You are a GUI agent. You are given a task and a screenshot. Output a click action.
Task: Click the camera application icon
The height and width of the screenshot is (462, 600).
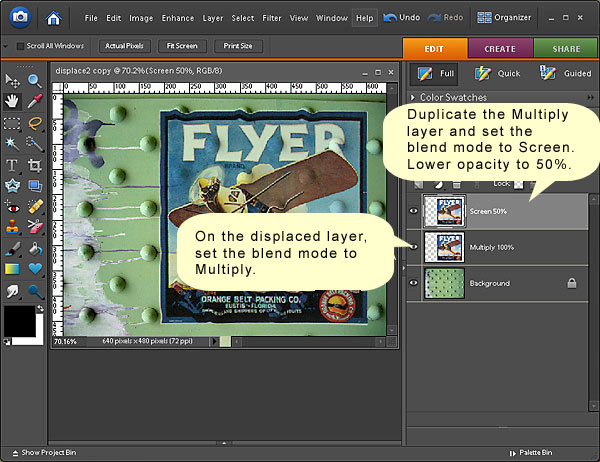point(20,17)
